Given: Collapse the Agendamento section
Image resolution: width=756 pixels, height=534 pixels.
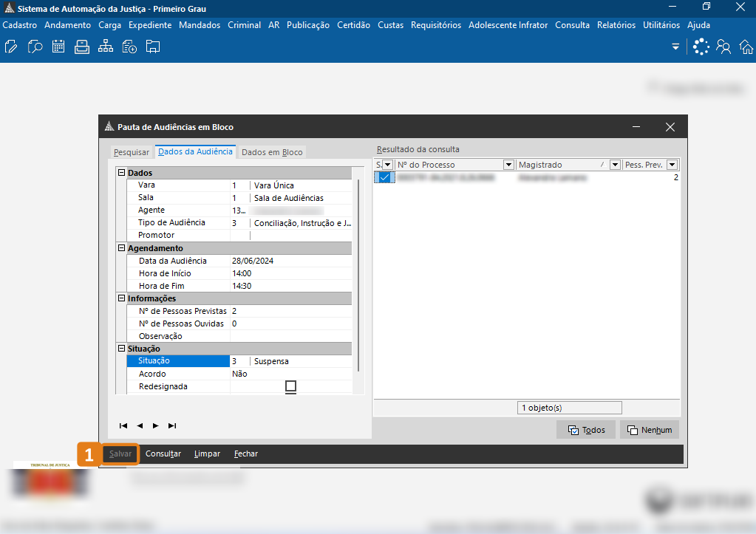Looking at the screenshot, I should tap(121, 247).
